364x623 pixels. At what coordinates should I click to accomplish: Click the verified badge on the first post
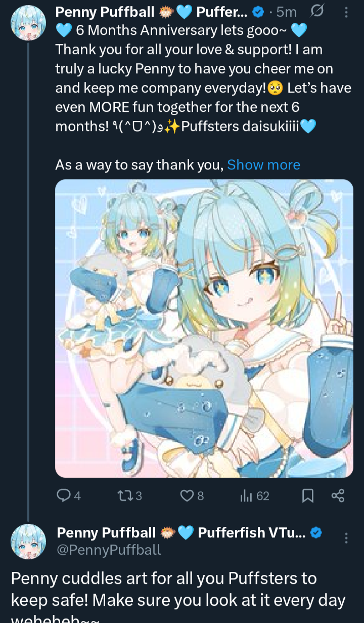(258, 12)
